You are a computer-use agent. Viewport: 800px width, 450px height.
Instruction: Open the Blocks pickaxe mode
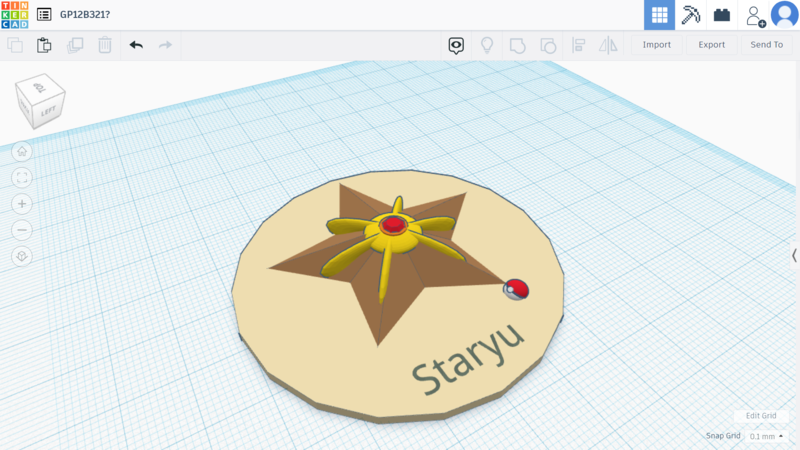pyautogui.click(x=690, y=15)
